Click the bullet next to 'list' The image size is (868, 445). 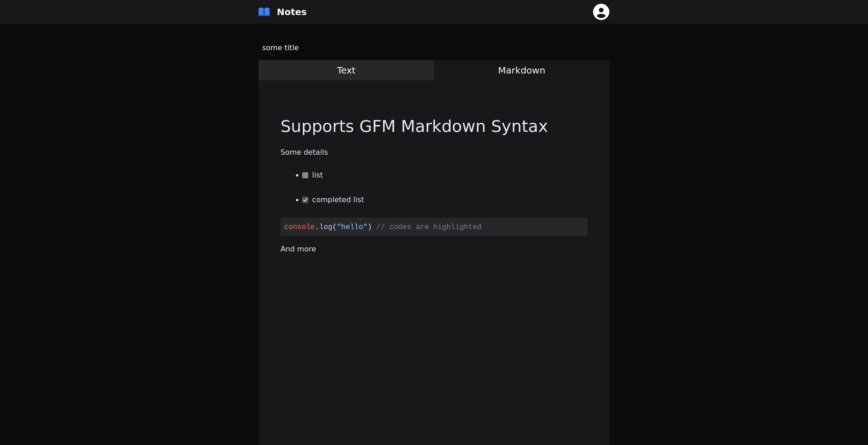pyautogui.click(x=297, y=175)
